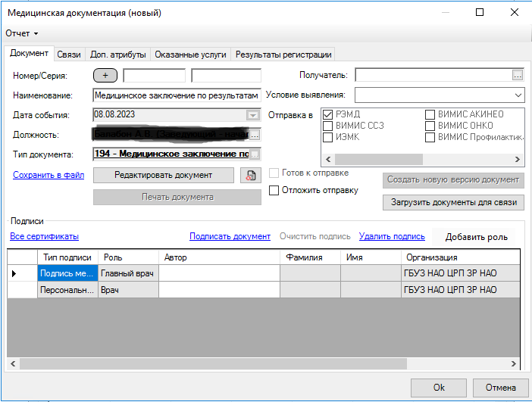Viewport: 532px width, 402px height.
Task: Enable the ВИМИС Профилактика checkbox
Action: [430, 138]
